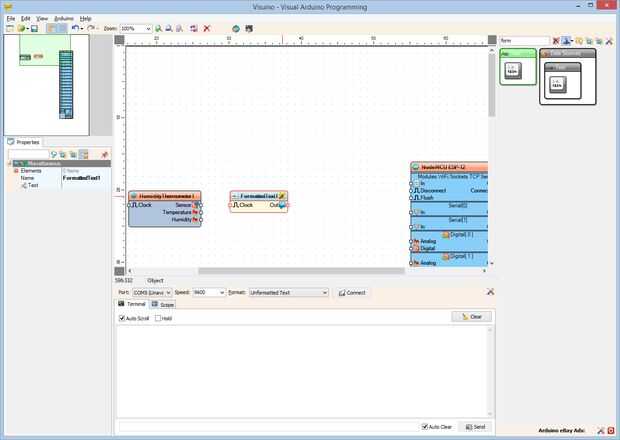Viewport: 620px width, 440px height.
Task: Click the properties filter search field
Action: pyautogui.click(x=28, y=154)
